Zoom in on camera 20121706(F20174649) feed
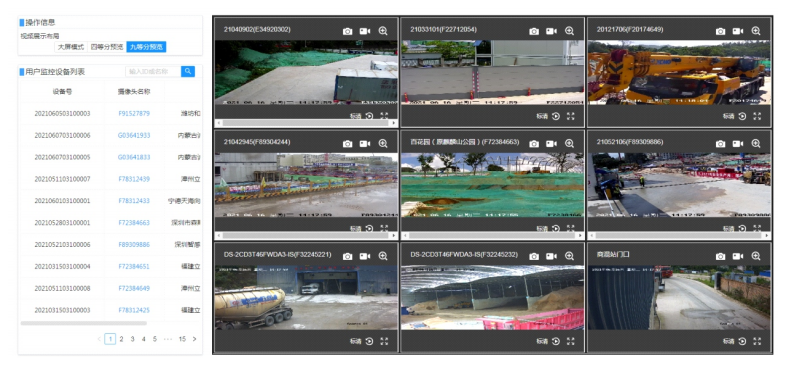The width and height of the screenshot is (786, 369). click(x=756, y=31)
